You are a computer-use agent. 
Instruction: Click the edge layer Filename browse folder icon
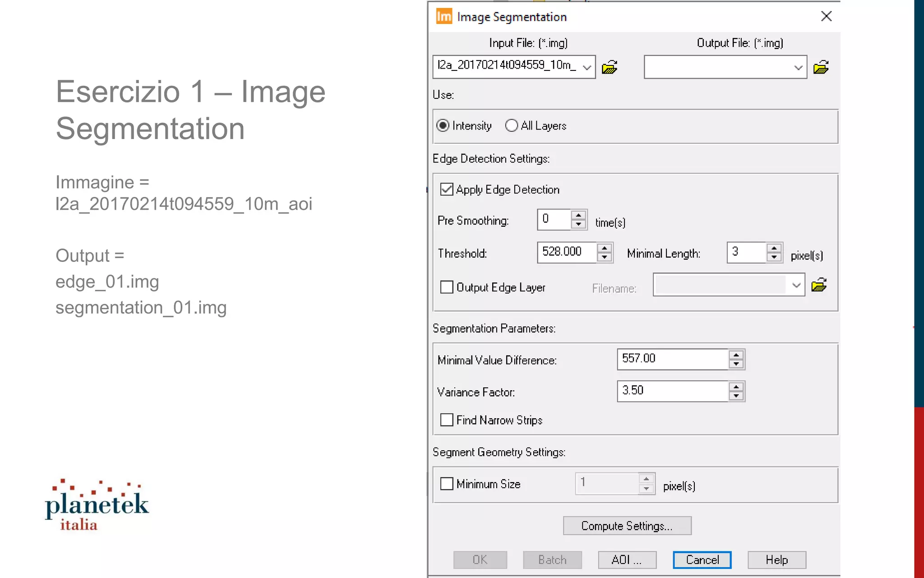819,285
